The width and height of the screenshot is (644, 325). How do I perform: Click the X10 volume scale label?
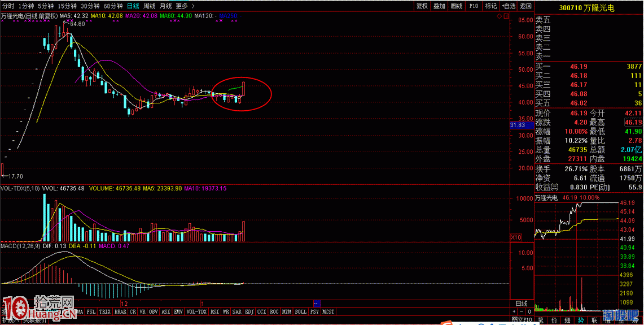pos(515,237)
